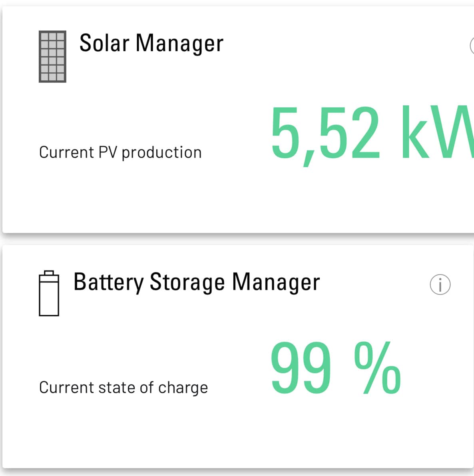The height and width of the screenshot is (476, 474).
Task: Click blank area below Current state of charge
Action: point(120,432)
